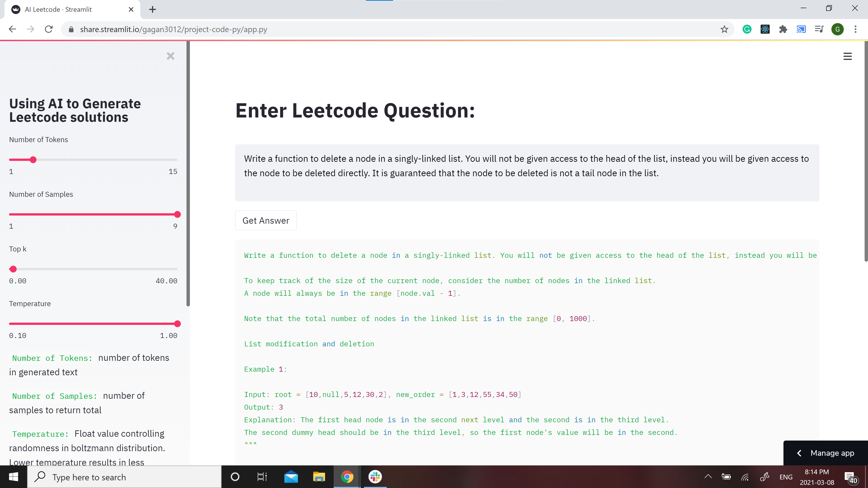Click the Cast extension icon
Image resolution: width=868 pixels, height=488 pixels.
pyautogui.click(x=801, y=29)
